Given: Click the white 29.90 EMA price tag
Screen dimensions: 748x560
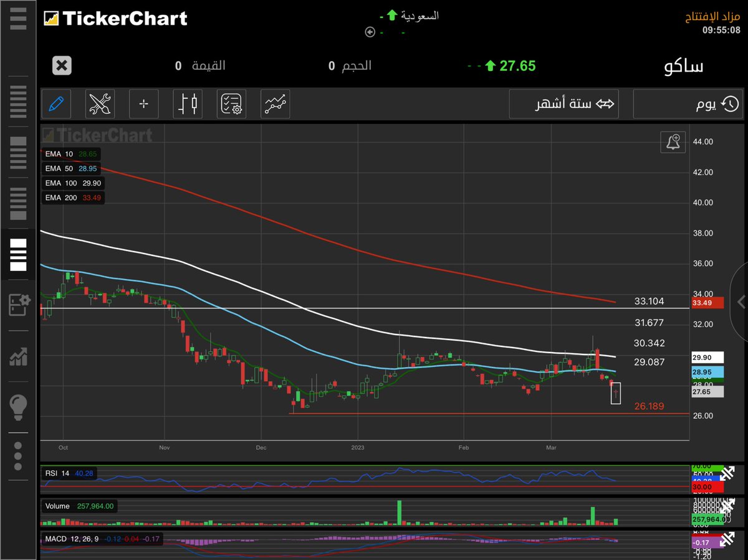Looking at the screenshot, I should point(707,358).
